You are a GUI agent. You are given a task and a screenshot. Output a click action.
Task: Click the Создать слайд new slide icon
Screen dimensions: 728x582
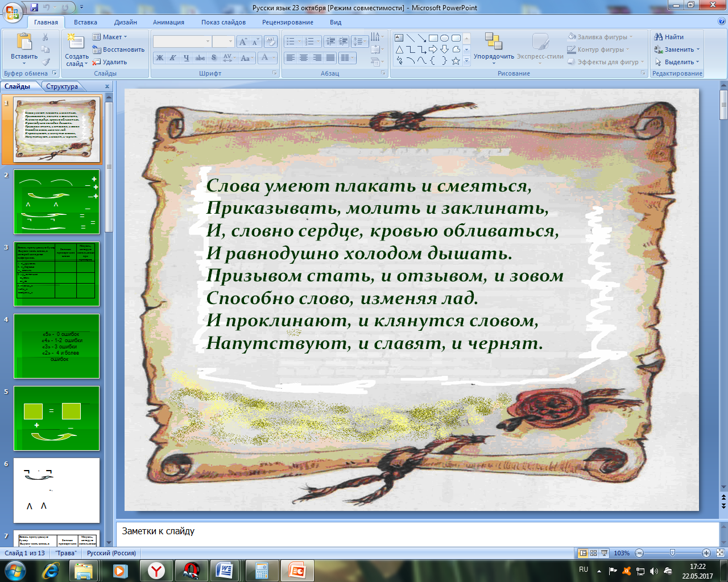(x=76, y=43)
